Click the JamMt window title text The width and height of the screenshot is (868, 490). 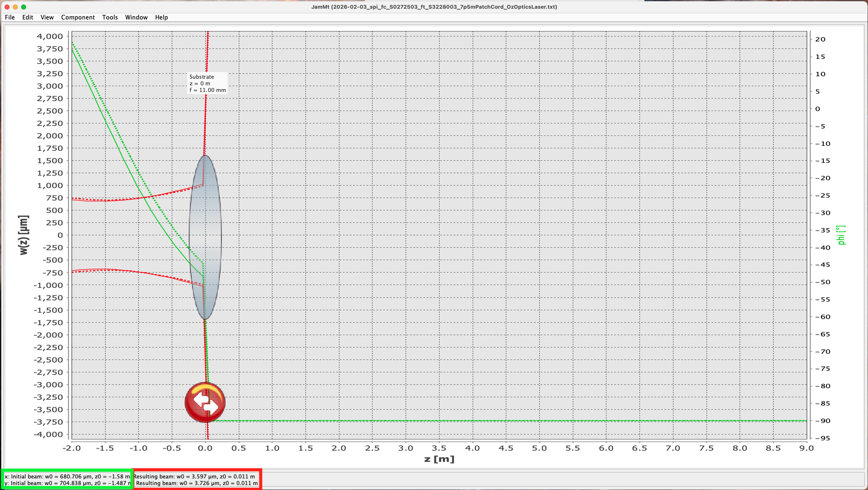pyautogui.click(x=434, y=7)
